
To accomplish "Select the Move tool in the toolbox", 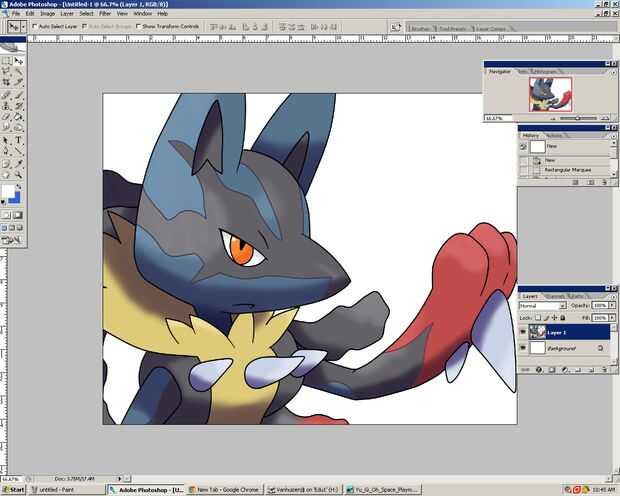I will [x=19, y=61].
